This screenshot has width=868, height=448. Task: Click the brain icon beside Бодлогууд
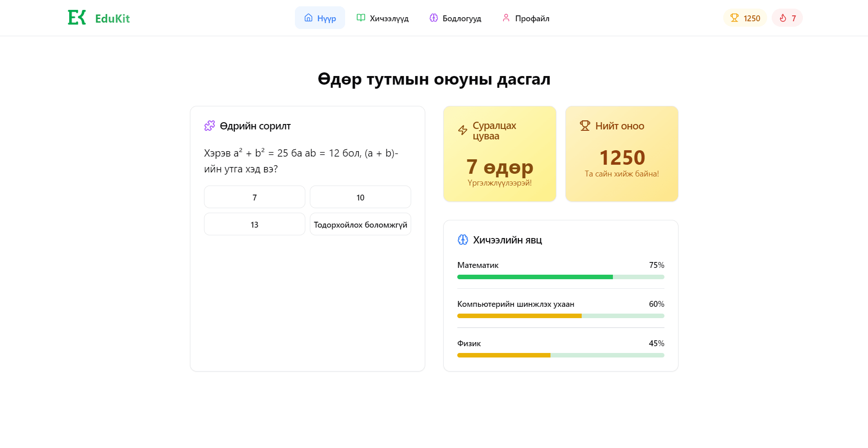click(434, 18)
